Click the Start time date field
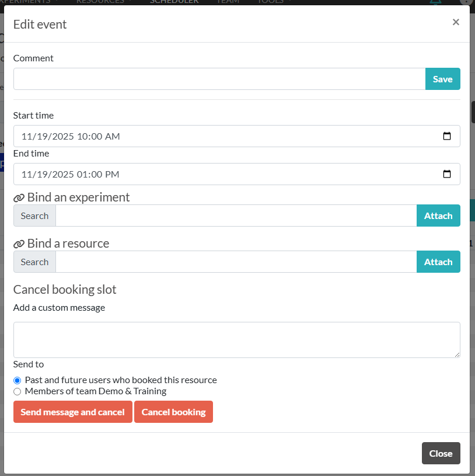 (x=222, y=136)
